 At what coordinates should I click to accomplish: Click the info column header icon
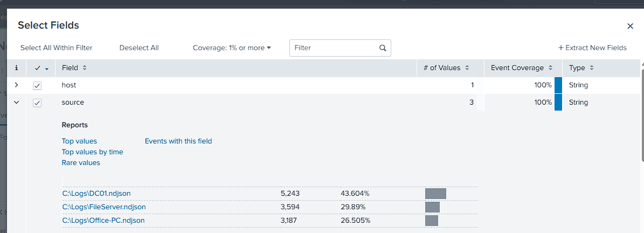click(16, 68)
